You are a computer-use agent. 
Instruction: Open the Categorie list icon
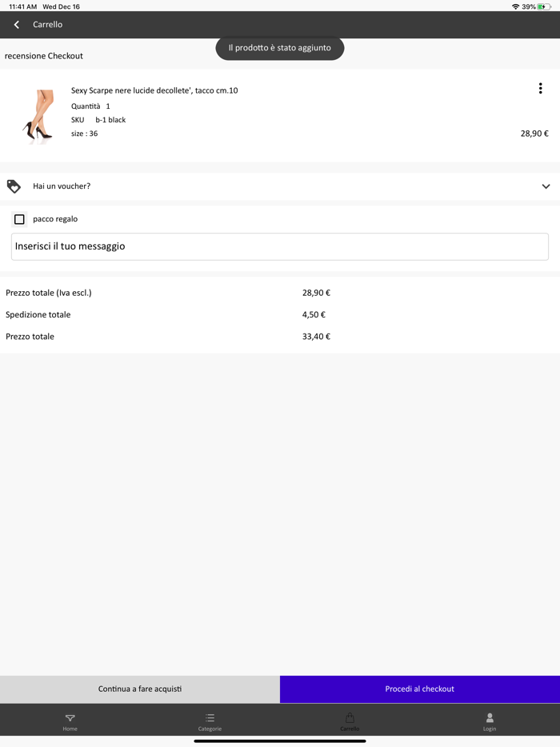[210, 718]
